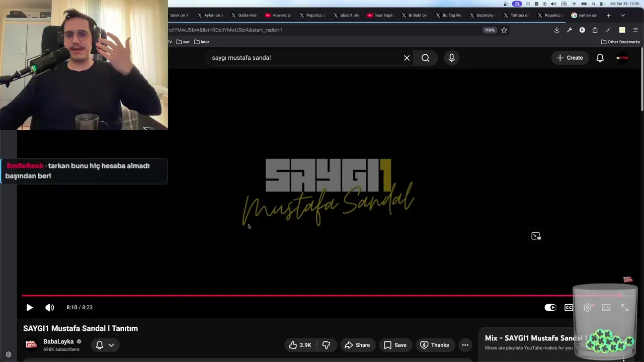Like the video (3.9K thumbs up)
The height and width of the screenshot is (362, 644).
(300, 345)
